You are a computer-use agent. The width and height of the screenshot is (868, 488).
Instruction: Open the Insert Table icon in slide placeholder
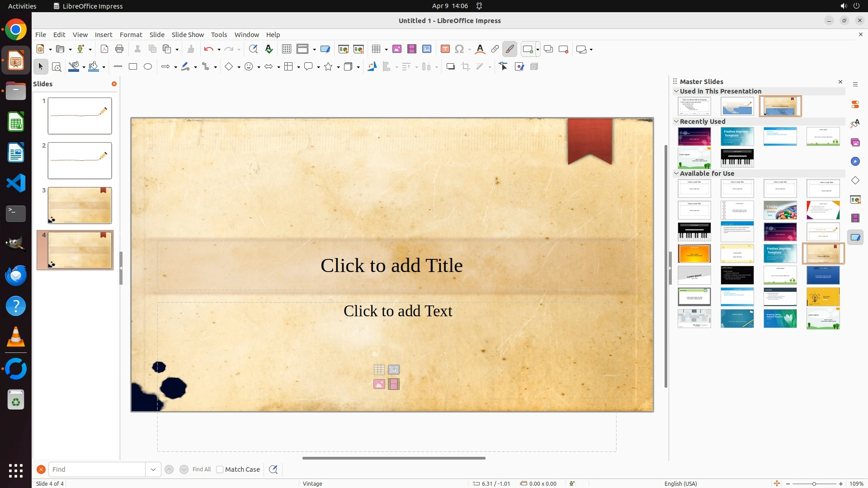tap(379, 370)
